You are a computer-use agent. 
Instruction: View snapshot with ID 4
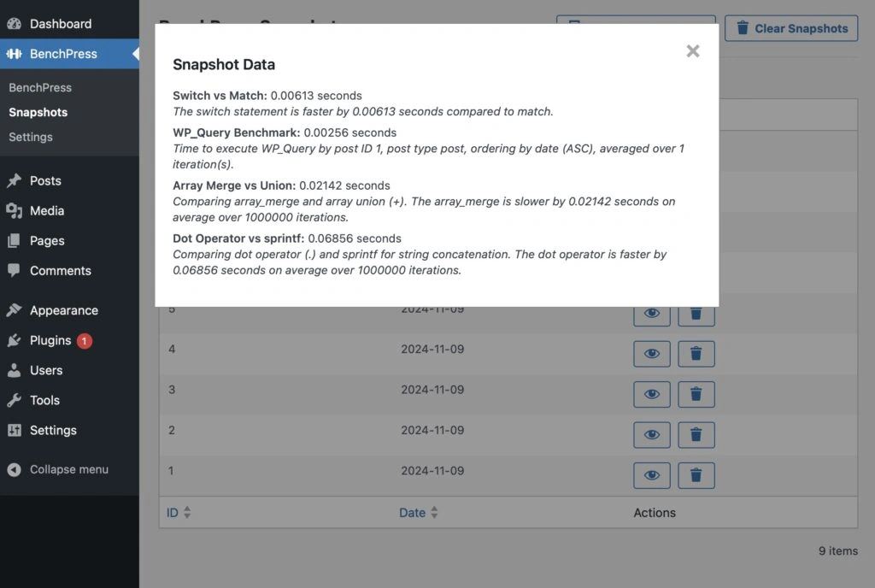click(652, 354)
